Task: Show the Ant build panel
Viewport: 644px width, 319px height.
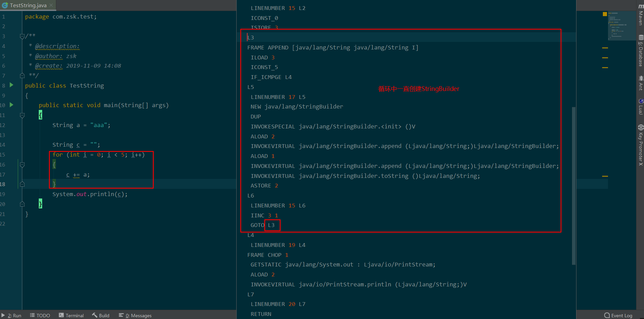Action: coord(640,83)
